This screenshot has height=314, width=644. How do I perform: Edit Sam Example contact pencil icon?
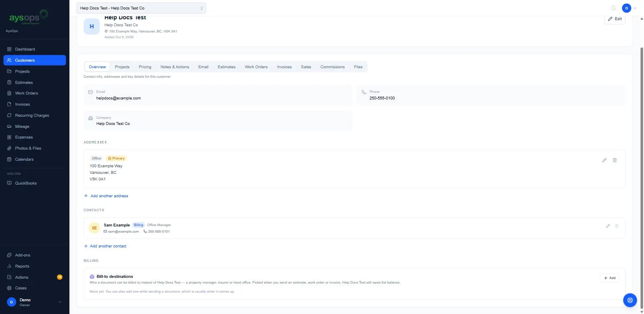(608, 226)
